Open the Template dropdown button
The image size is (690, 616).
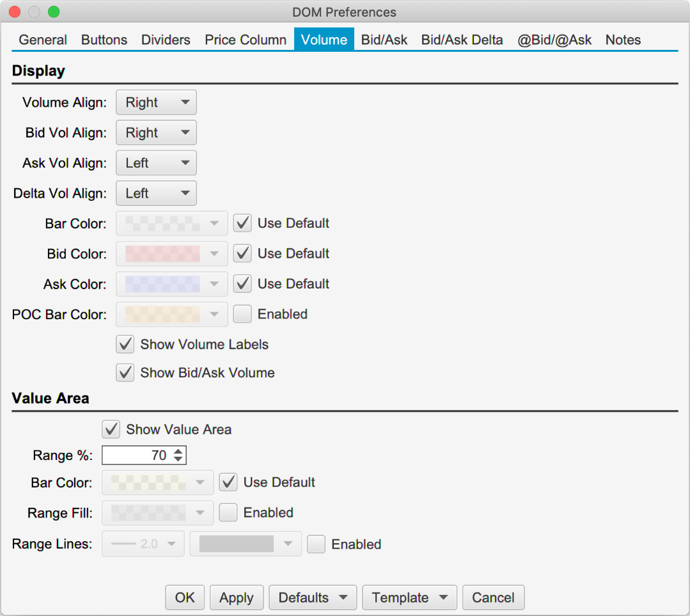(409, 597)
